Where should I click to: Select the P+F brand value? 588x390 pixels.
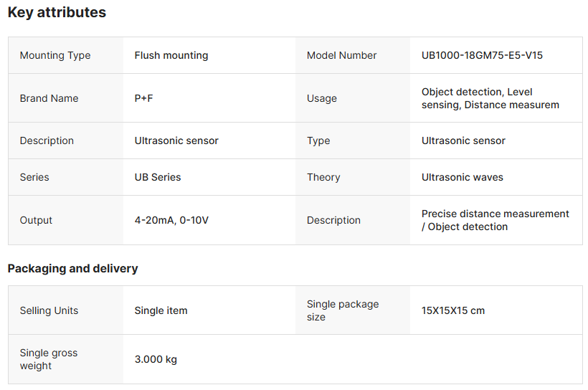click(143, 98)
